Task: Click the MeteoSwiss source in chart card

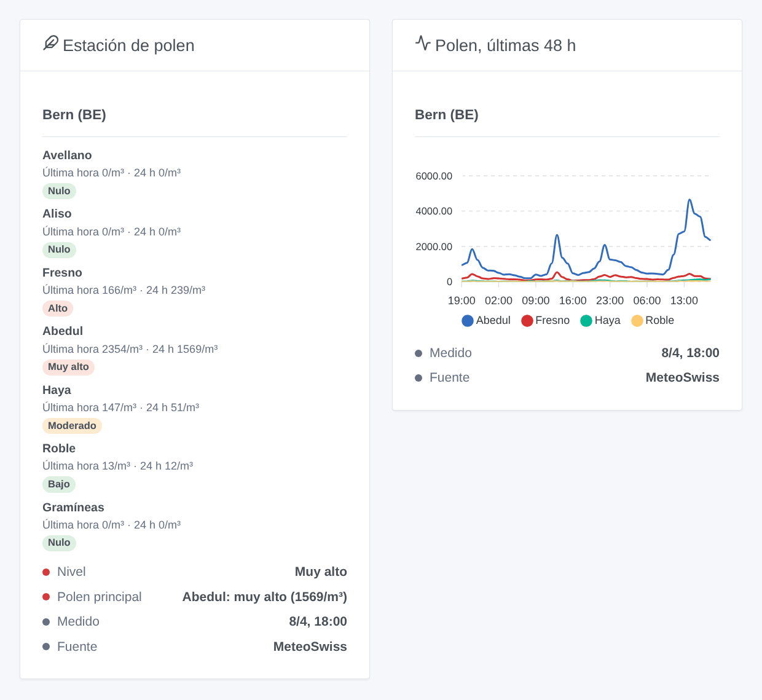Action: coord(682,377)
